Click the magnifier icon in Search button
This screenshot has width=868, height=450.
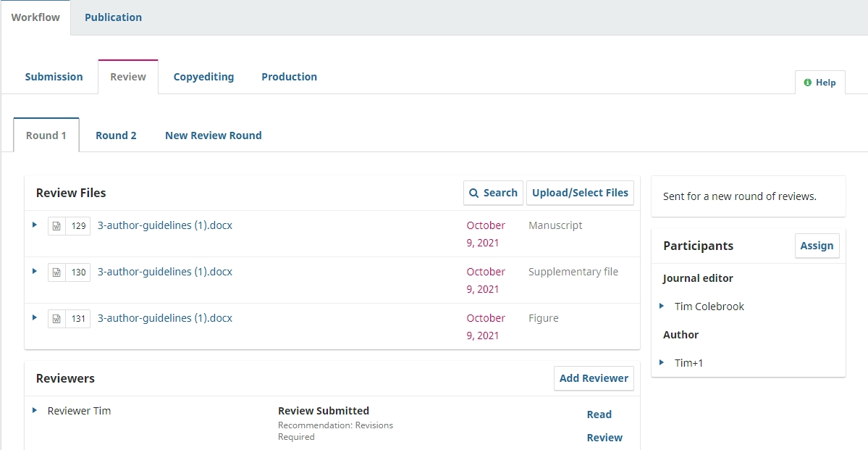pyautogui.click(x=474, y=193)
